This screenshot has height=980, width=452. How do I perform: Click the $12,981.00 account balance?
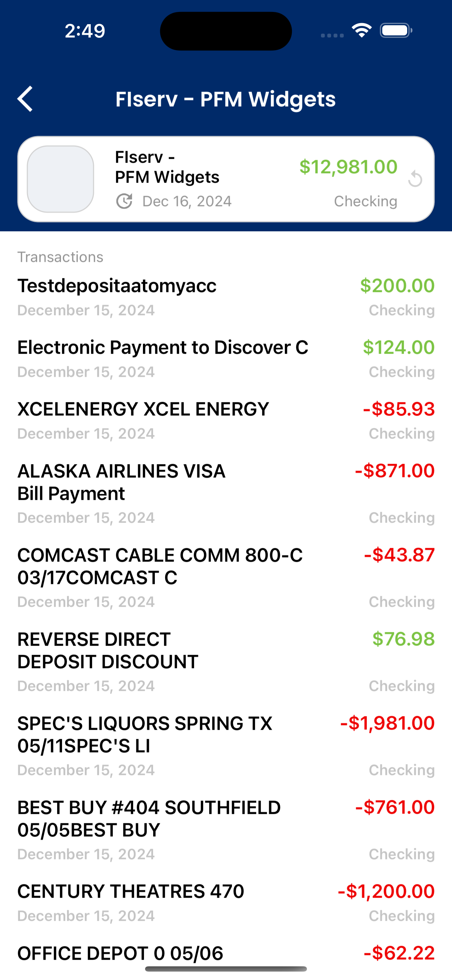point(348,167)
